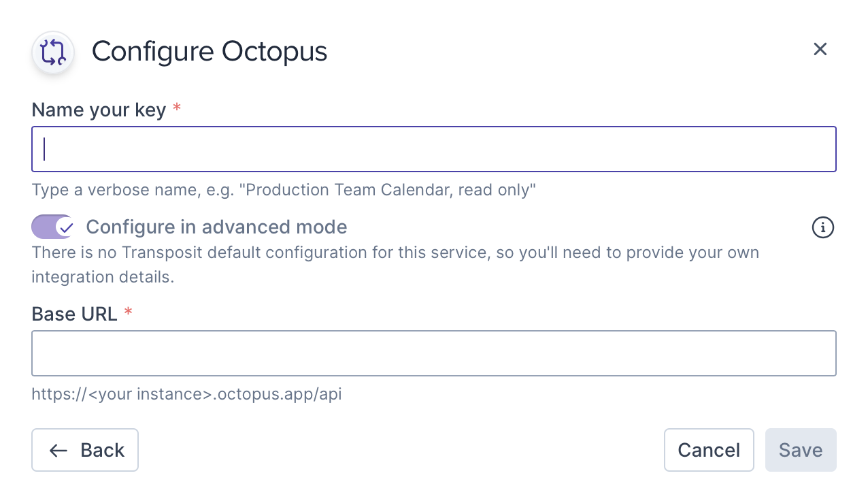Click the left arrow icon in Back
Viewport: 868px width, 501px height.
(59, 450)
